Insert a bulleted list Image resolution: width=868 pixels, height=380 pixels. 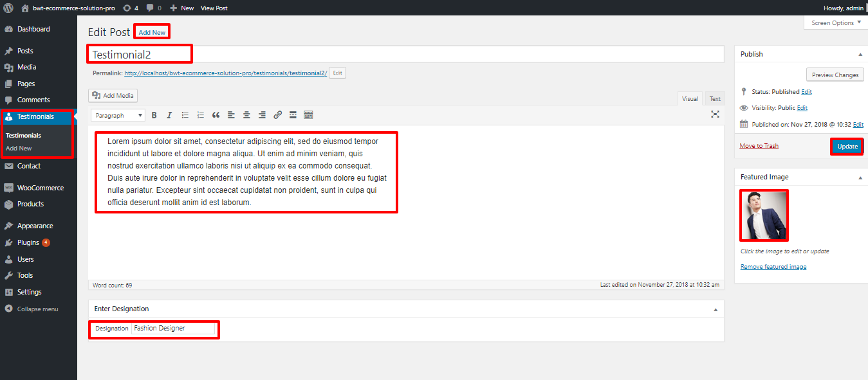tap(185, 115)
